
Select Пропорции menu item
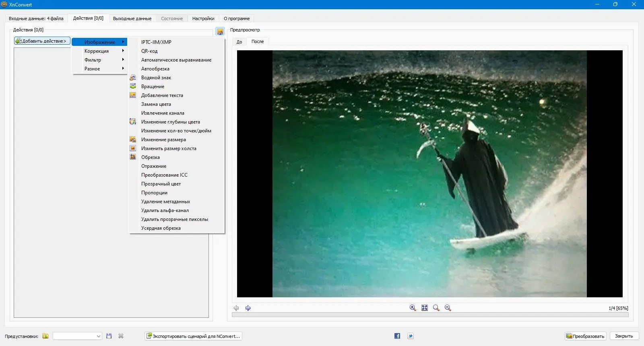tap(176, 193)
